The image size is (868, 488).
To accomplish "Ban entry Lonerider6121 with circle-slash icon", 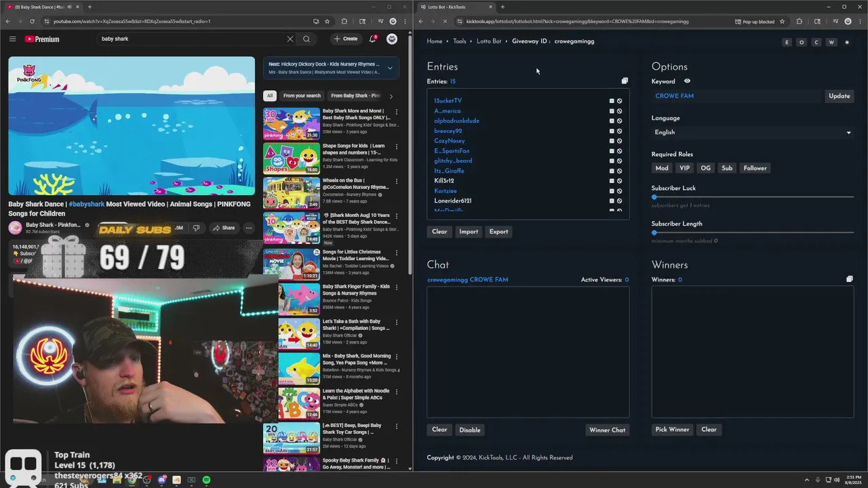I will [x=619, y=201].
